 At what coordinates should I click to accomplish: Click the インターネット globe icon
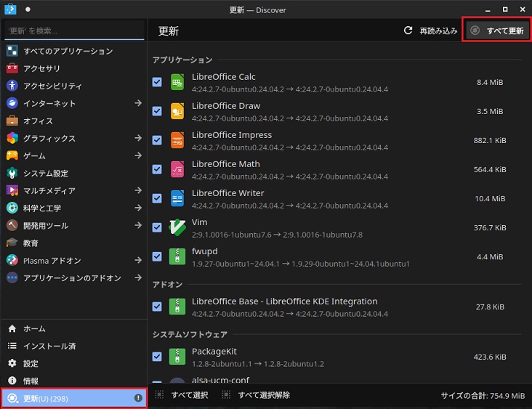pyautogui.click(x=12, y=103)
